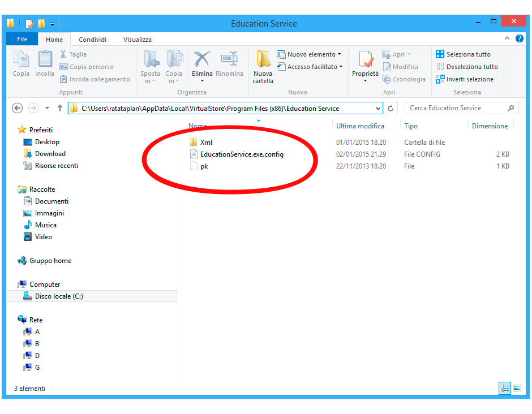Click the Cronologia command

pos(404,79)
